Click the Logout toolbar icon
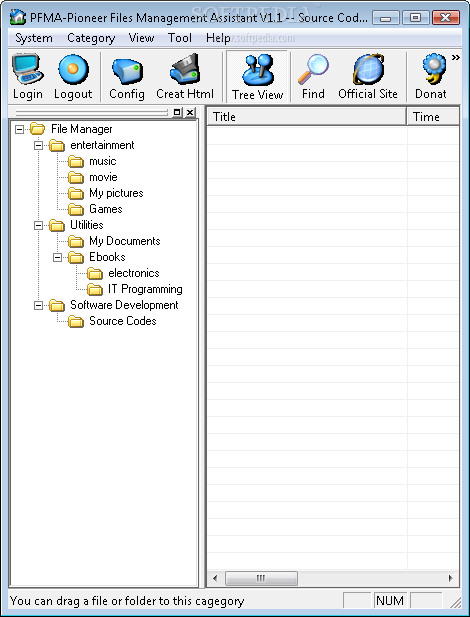 [73, 70]
